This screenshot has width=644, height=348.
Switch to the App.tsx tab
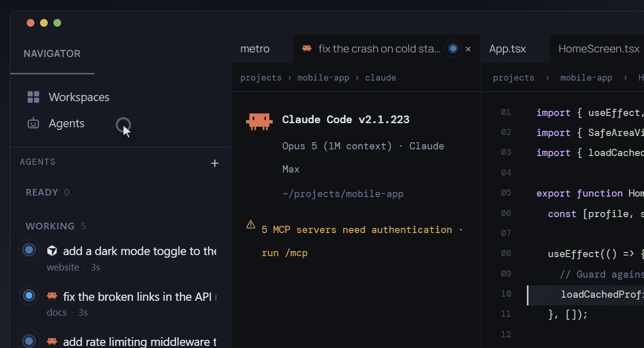(x=515, y=49)
